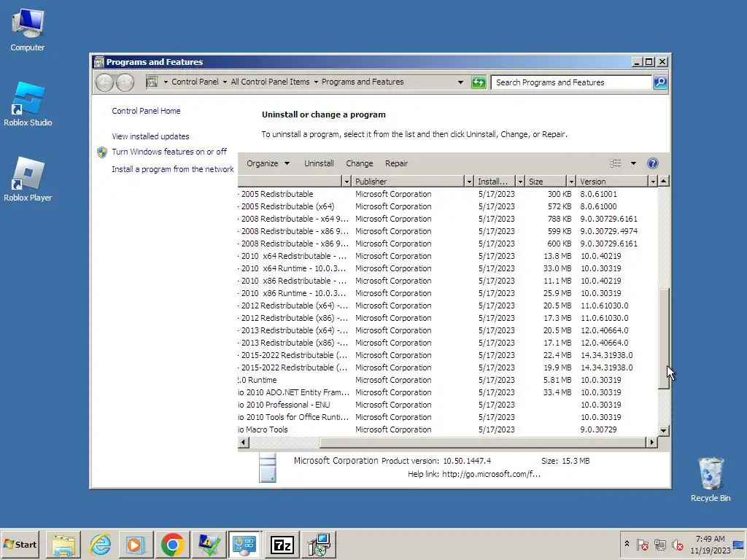Click the horizontal scroll left arrow
Viewport: 747px width, 560px height.
pyautogui.click(x=244, y=443)
